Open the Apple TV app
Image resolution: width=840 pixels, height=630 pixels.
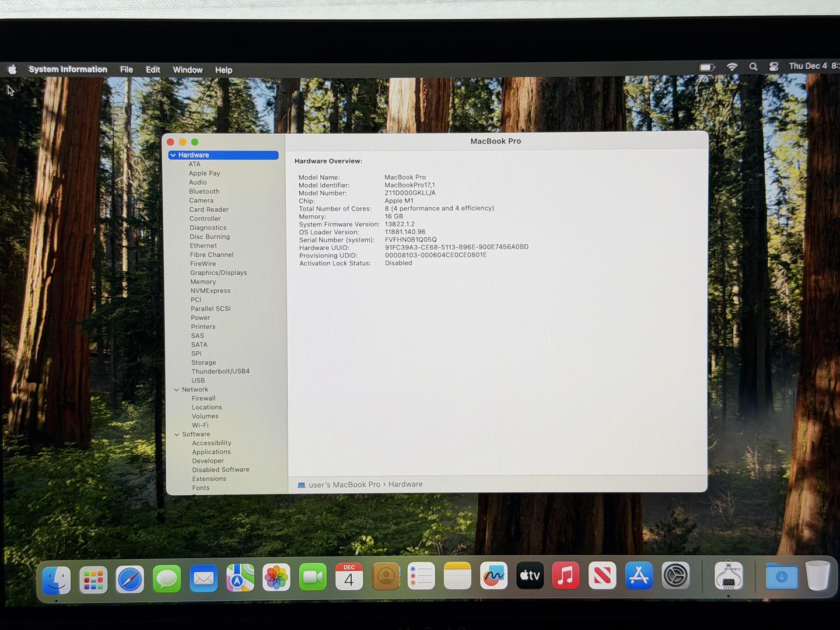(530, 576)
